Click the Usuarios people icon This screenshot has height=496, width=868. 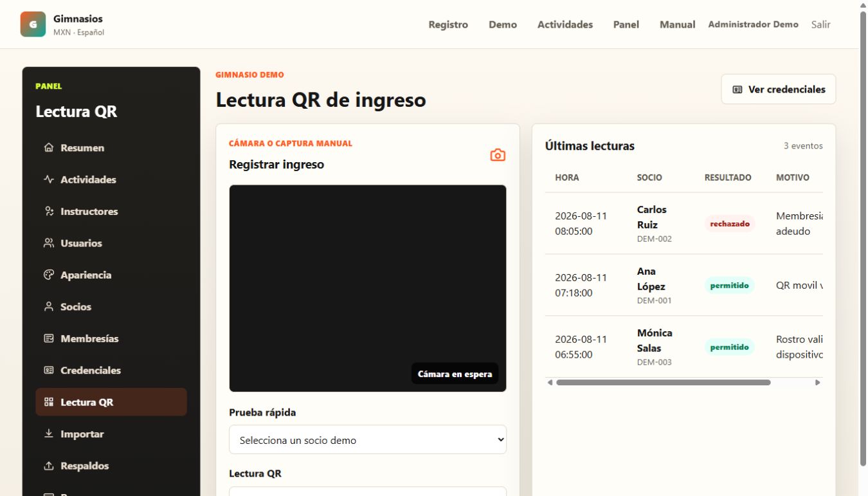click(x=48, y=243)
